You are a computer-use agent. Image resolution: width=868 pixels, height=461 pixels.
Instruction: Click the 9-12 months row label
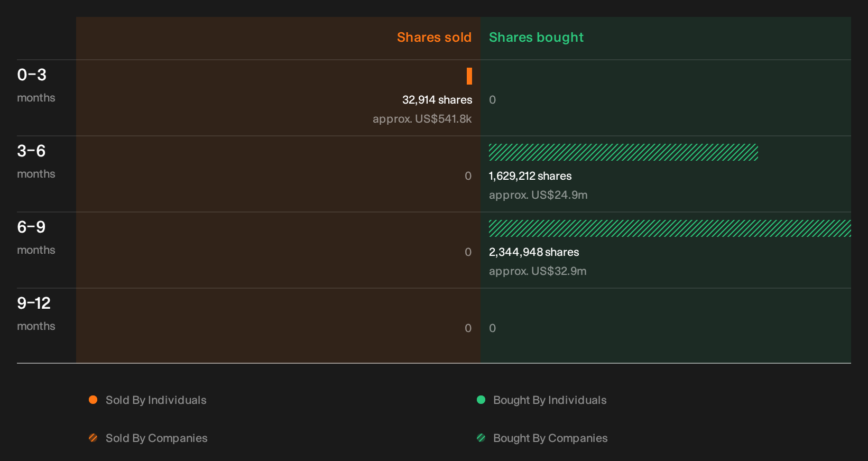pyautogui.click(x=36, y=314)
